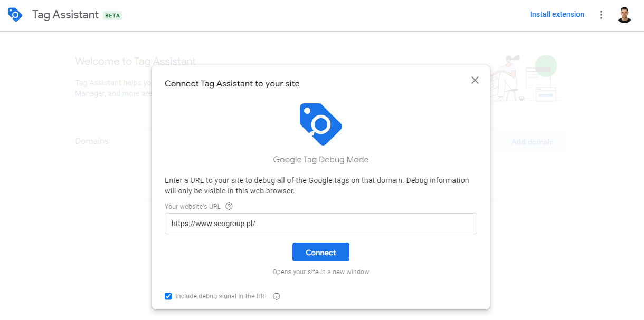This screenshot has height=320, width=644.
Task: Focus the website URL input field
Action: click(x=321, y=224)
